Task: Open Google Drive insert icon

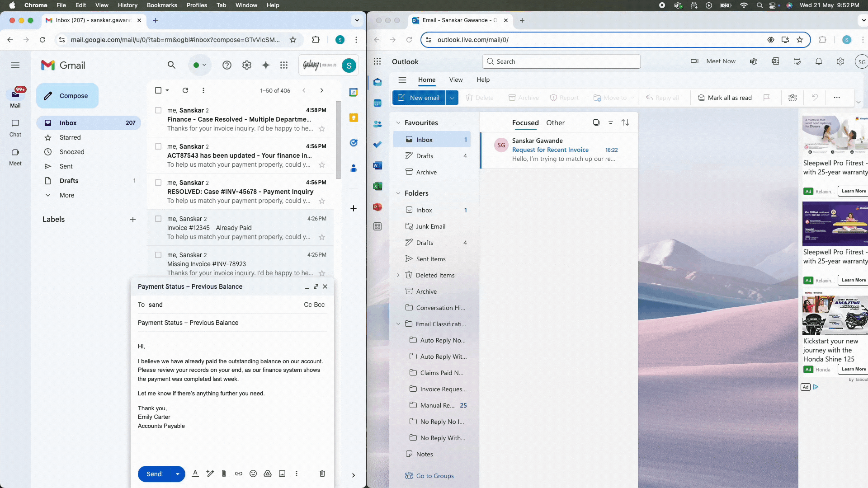Action: click(268, 474)
